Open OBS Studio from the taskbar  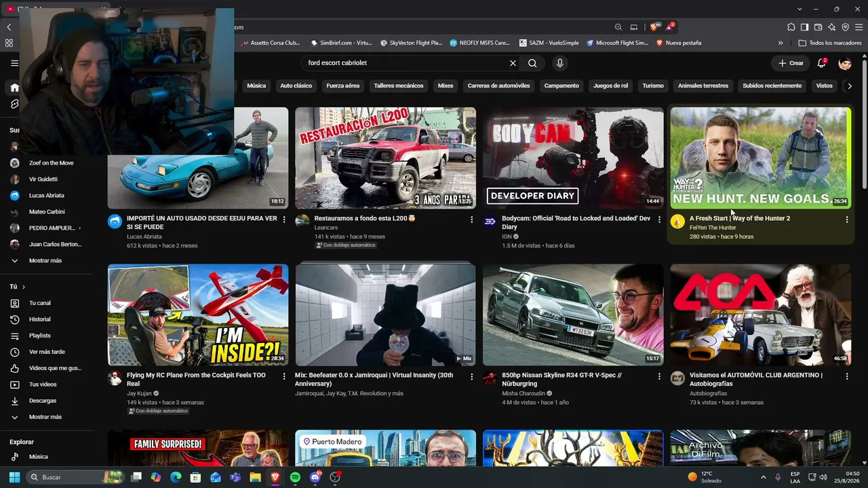[x=334, y=477]
